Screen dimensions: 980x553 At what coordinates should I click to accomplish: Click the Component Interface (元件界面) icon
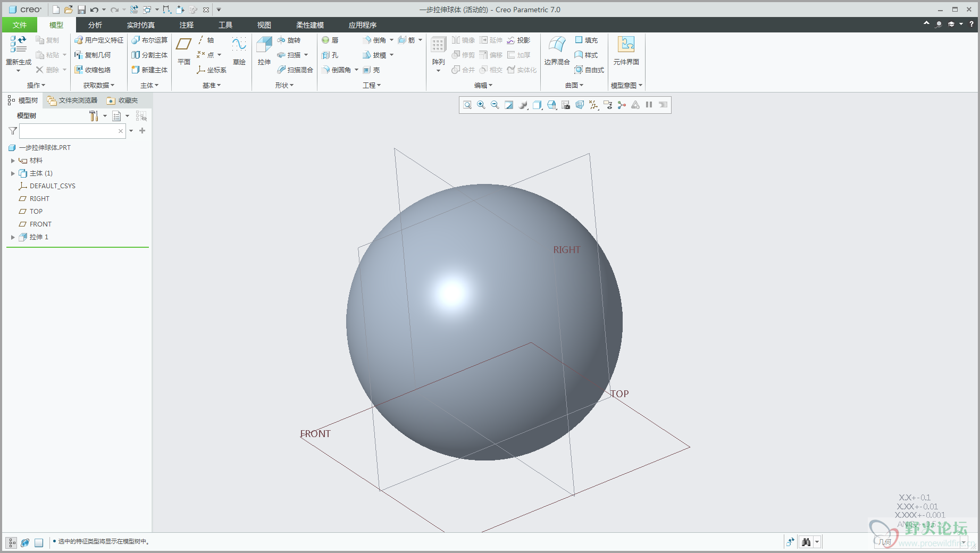626,51
